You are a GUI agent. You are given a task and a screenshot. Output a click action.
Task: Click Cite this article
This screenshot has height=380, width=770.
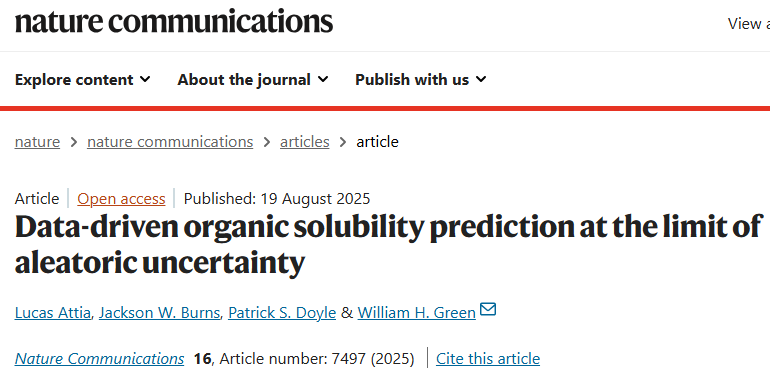pyautogui.click(x=488, y=359)
